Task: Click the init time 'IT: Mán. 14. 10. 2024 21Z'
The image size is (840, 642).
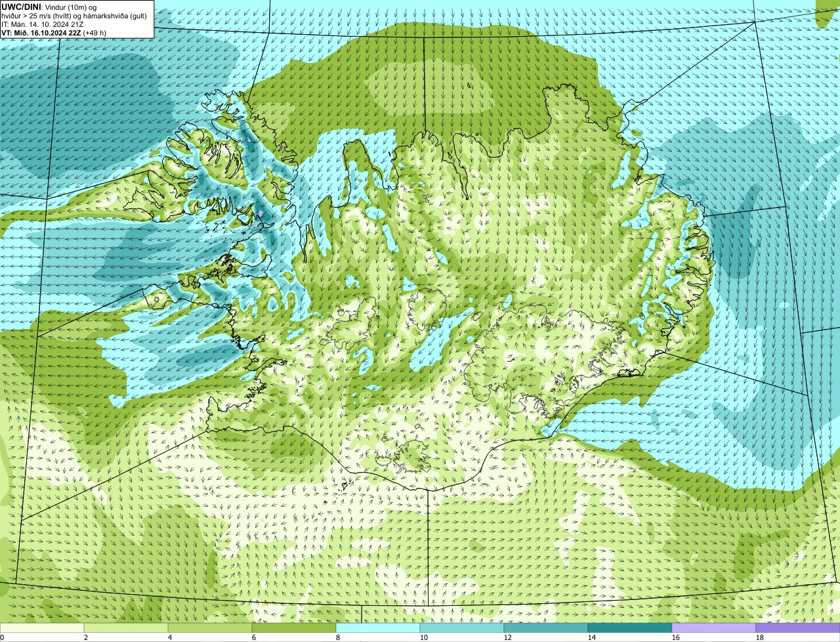Action: [x=43, y=24]
